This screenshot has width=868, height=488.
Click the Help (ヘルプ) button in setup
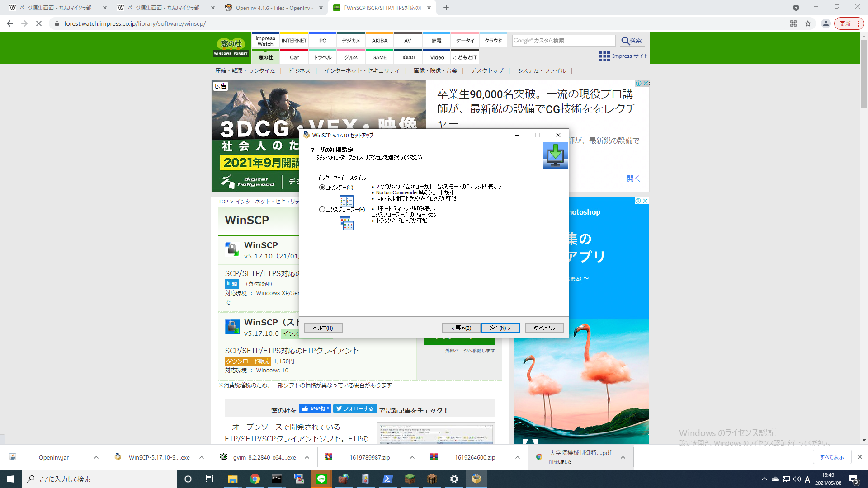323,328
